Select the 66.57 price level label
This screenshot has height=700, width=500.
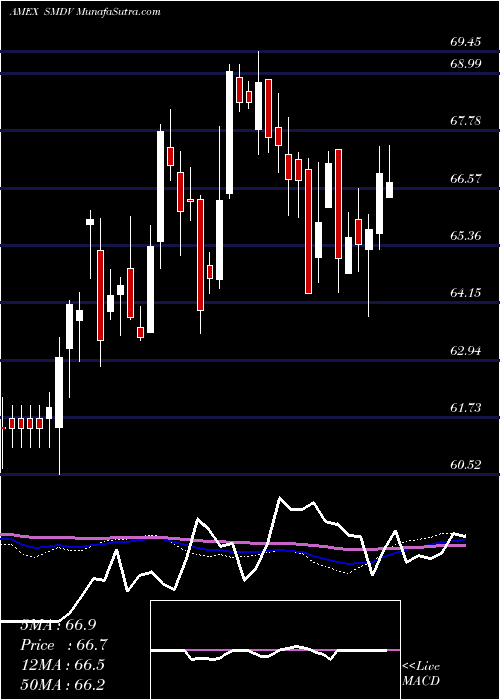pos(466,179)
